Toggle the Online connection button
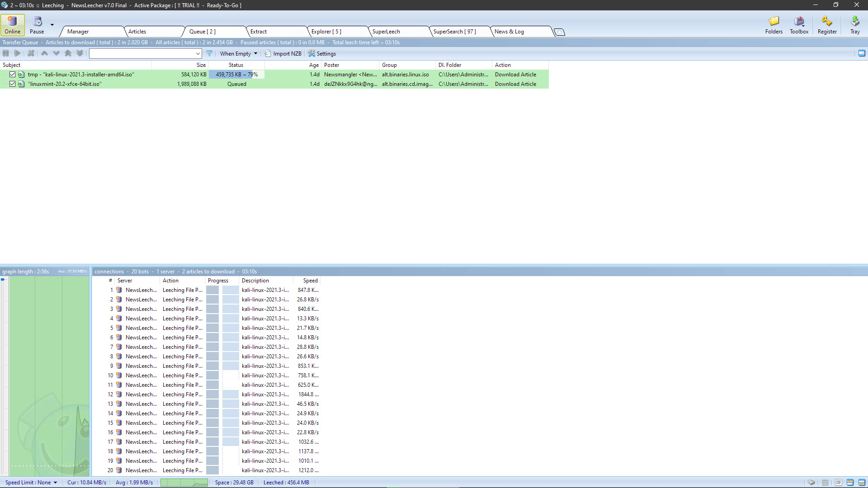868x488 pixels. [x=13, y=25]
